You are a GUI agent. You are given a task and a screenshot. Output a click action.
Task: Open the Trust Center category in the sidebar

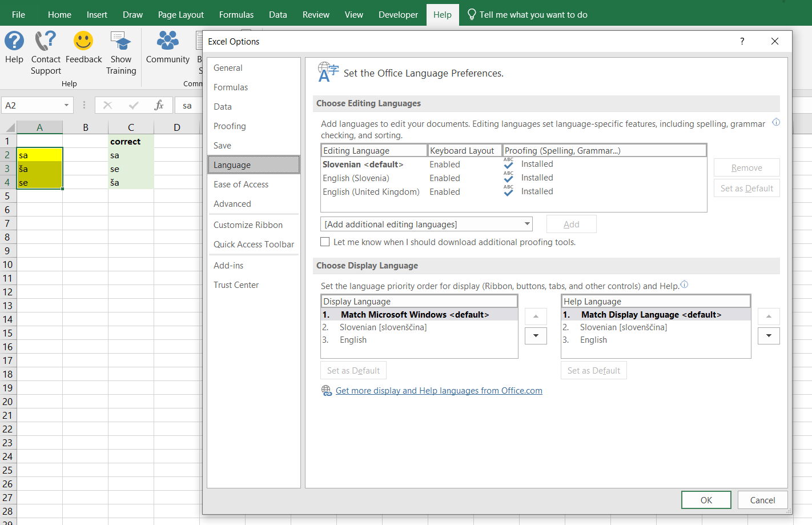coord(236,284)
